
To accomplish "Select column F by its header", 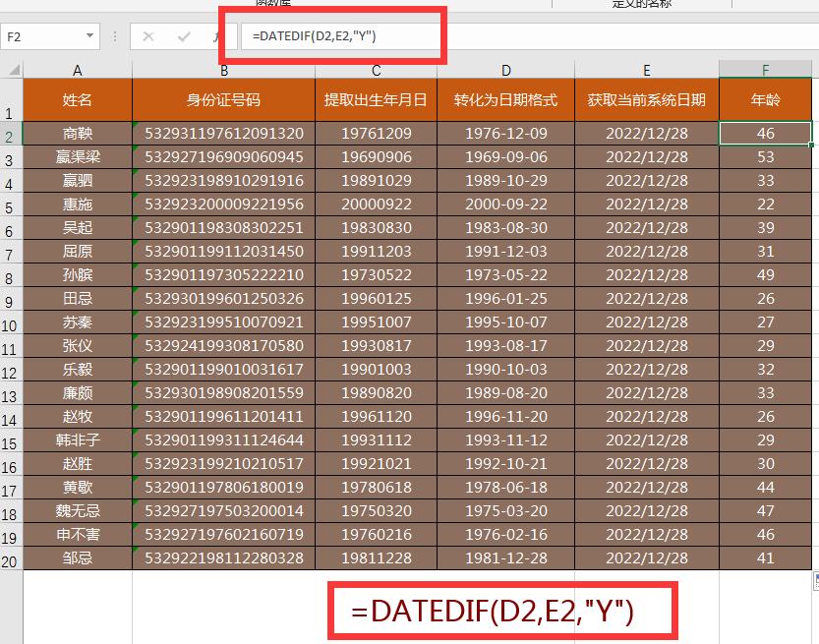I will coord(765,70).
